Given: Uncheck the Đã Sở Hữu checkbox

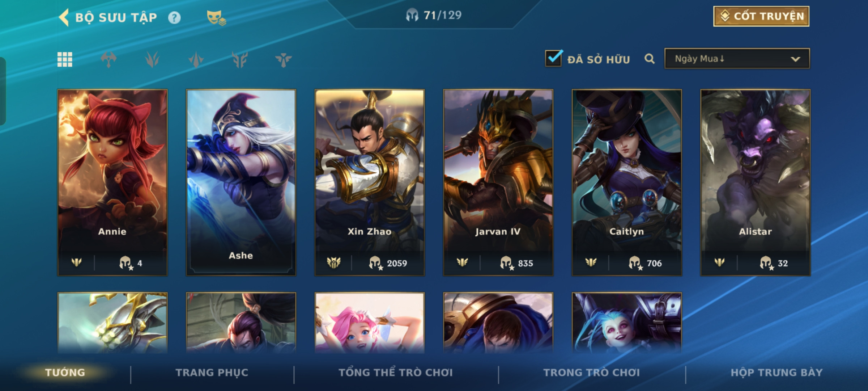Looking at the screenshot, I should click(x=553, y=58).
